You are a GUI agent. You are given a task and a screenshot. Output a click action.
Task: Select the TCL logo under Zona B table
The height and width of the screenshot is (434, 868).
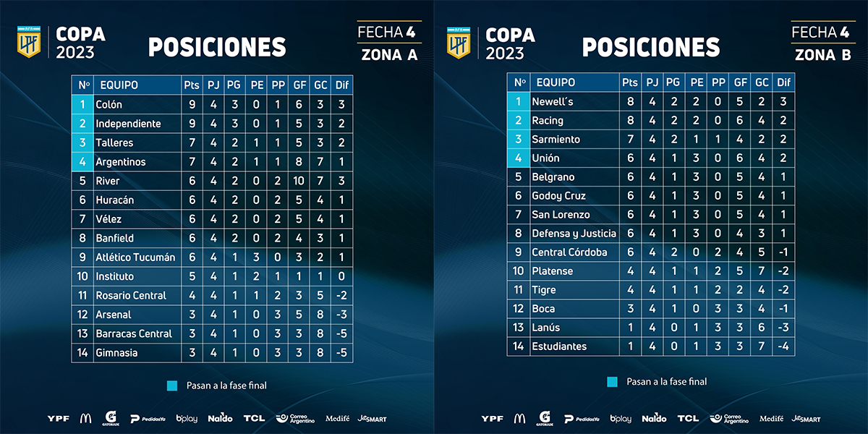688,418
